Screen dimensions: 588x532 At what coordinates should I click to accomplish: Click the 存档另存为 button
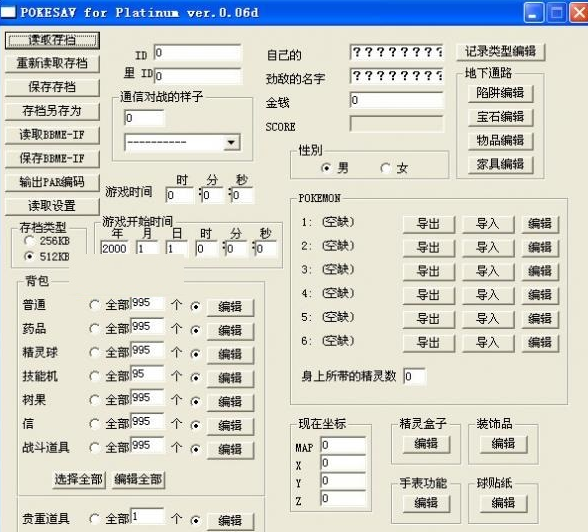pos(52,111)
